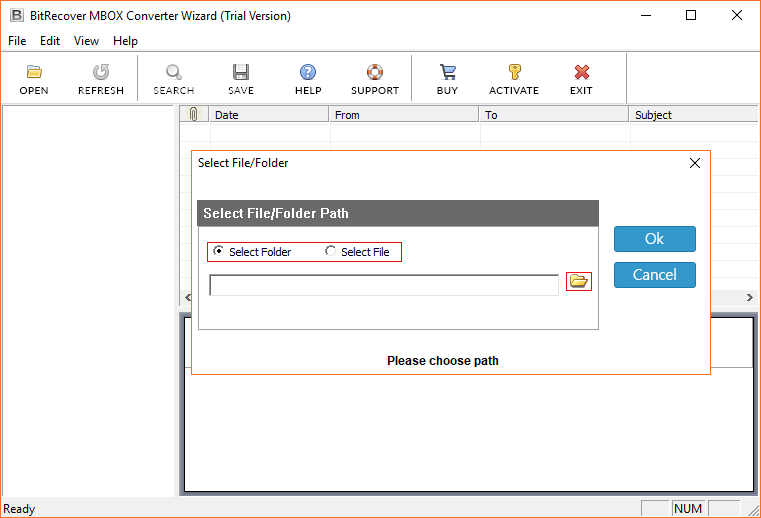Viewport: 761px width, 518px height.
Task: Choose the 'Select File' radio option
Action: (331, 252)
